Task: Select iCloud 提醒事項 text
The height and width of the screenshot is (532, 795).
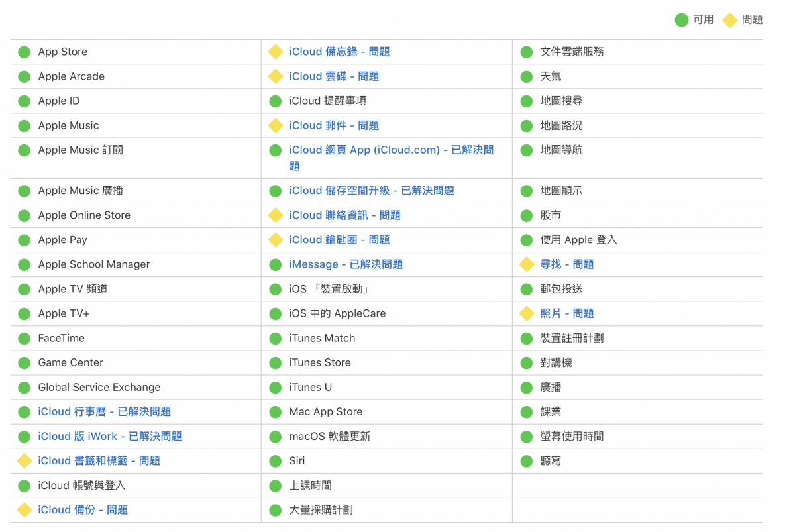Action: point(327,101)
